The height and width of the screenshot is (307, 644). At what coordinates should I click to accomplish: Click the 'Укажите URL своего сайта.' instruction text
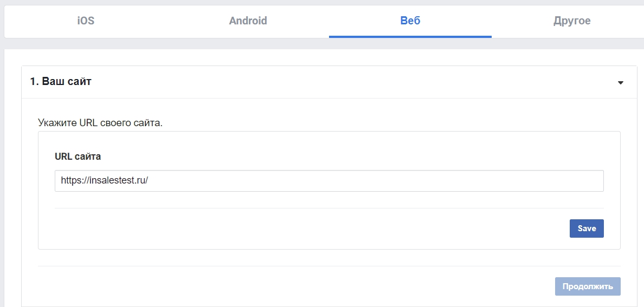[x=100, y=123]
